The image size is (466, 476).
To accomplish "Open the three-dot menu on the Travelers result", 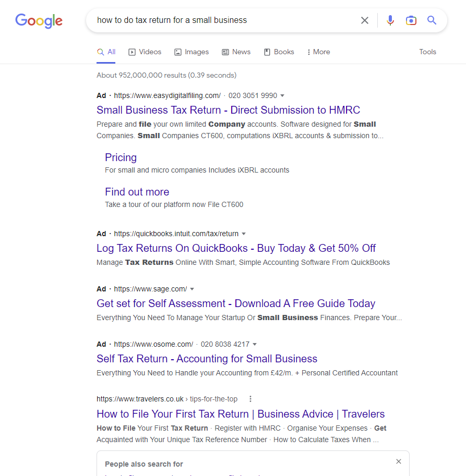I will (250, 398).
